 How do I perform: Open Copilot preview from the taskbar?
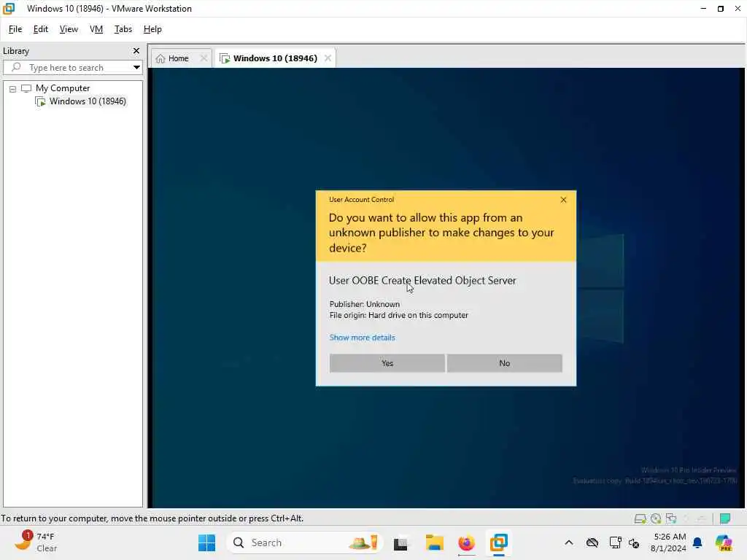pyautogui.click(x=724, y=542)
